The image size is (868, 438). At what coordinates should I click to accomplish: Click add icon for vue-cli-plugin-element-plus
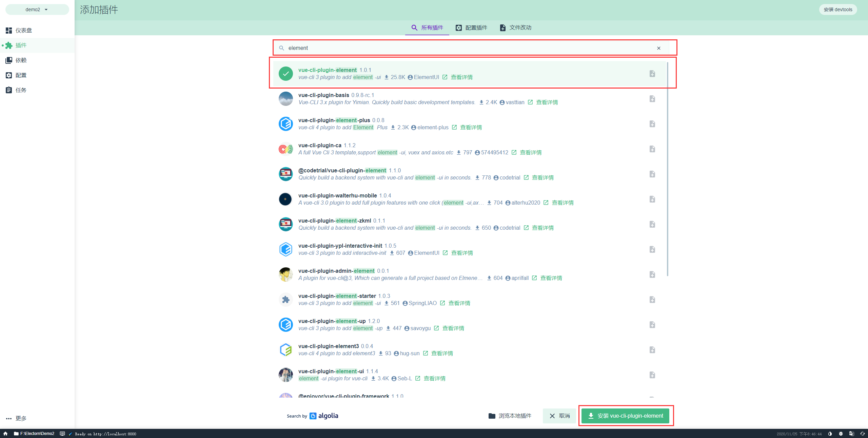652,124
